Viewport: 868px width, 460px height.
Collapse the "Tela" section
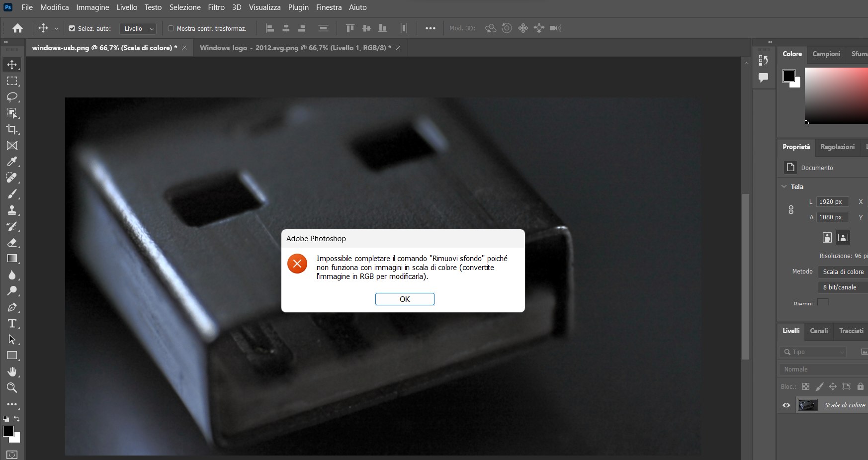(784, 186)
